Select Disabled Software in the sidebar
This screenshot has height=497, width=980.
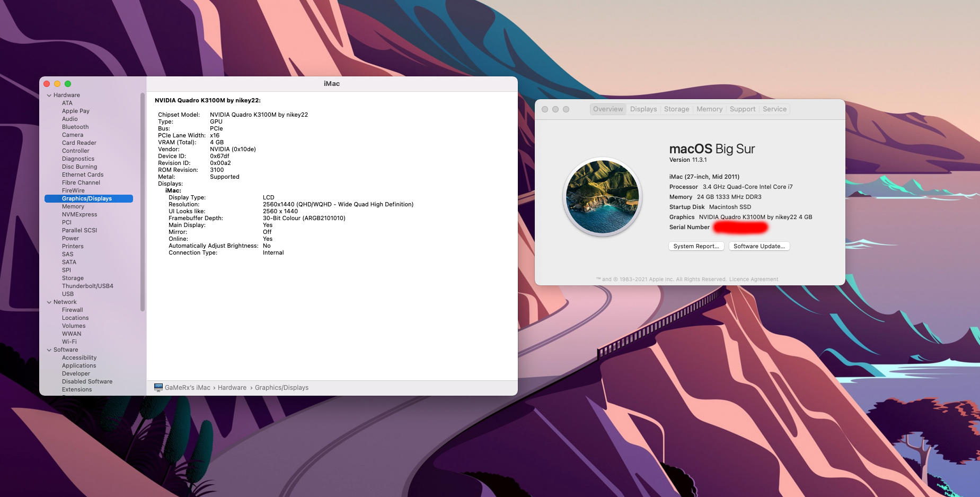pyautogui.click(x=87, y=382)
